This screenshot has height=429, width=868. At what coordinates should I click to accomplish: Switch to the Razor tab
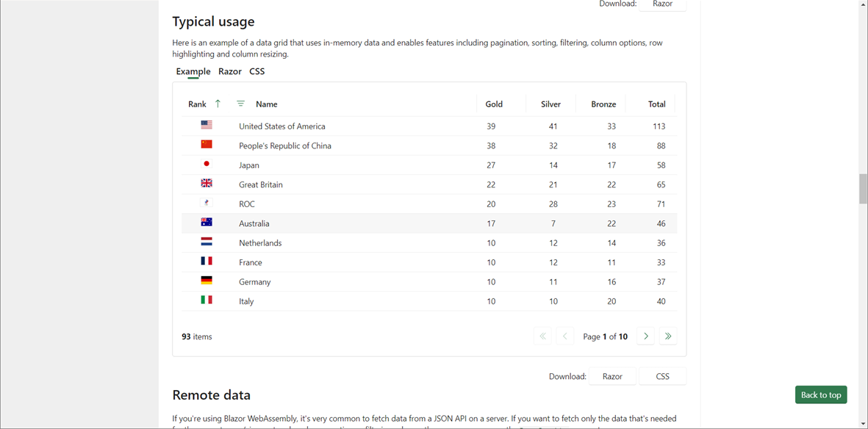click(230, 71)
